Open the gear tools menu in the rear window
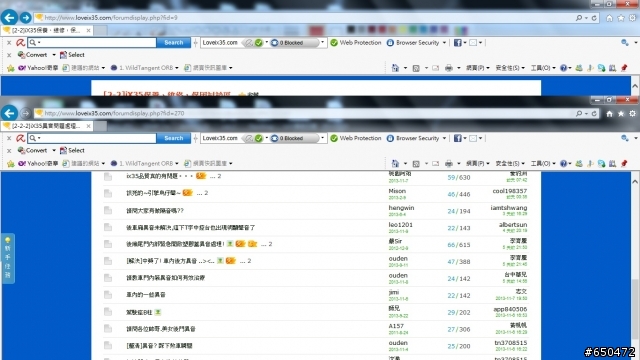The width and height of the screenshot is (640, 360). 632,18
